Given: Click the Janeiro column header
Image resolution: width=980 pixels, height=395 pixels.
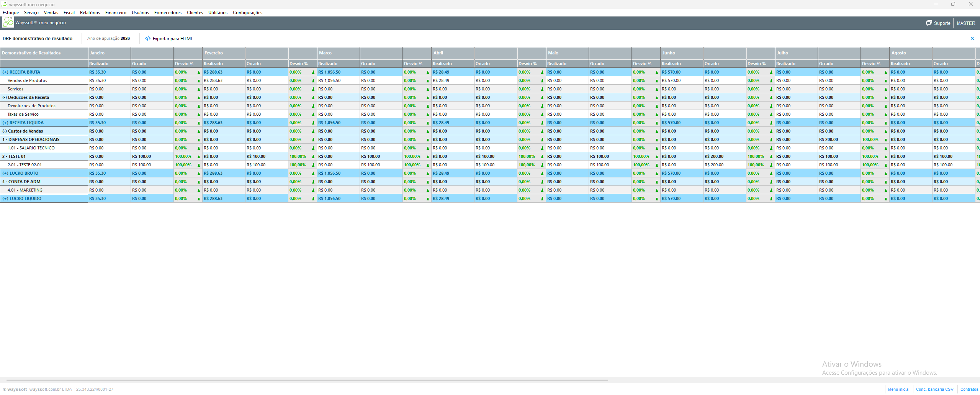Looking at the screenshot, I should click(109, 53).
